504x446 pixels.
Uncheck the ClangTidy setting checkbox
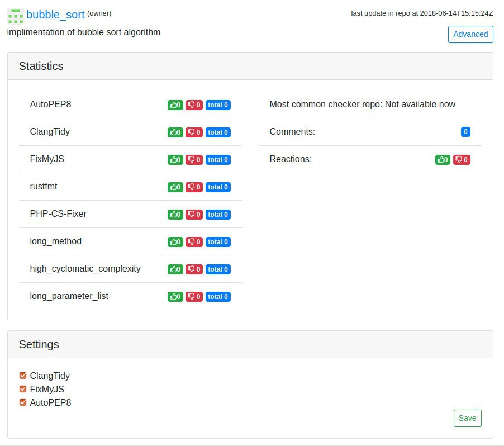pos(23,376)
